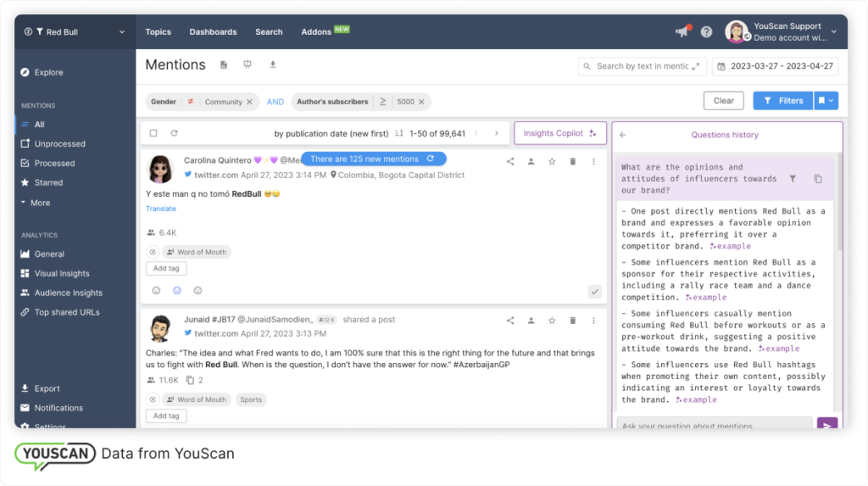
Task: Open the Topics menu
Action: [158, 32]
